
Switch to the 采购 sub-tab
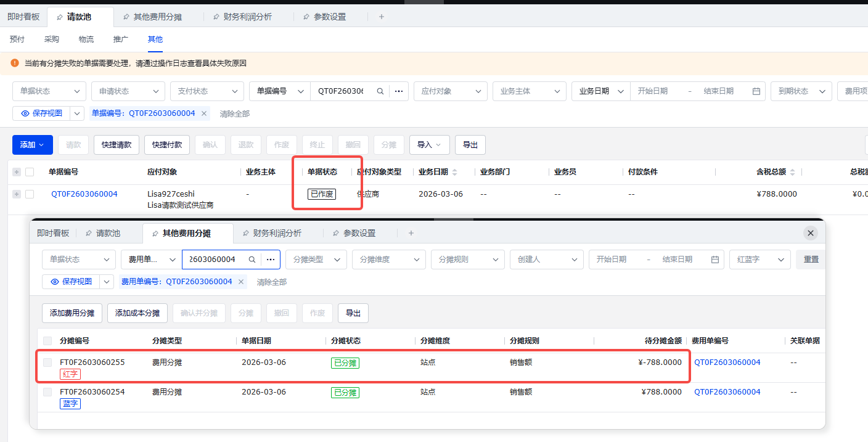pyautogui.click(x=52, y=39)
